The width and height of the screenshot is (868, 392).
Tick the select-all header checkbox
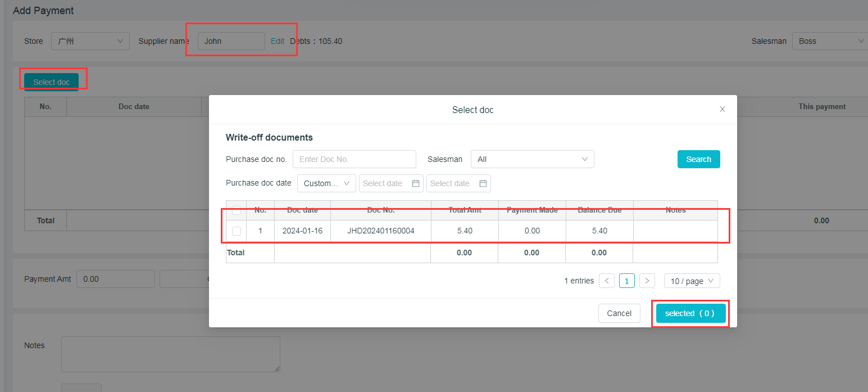(237, 210)
